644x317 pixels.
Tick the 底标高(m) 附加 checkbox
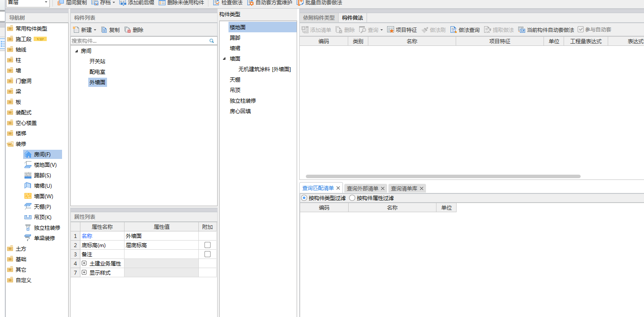pyautogui.click(x=208, y=245)
